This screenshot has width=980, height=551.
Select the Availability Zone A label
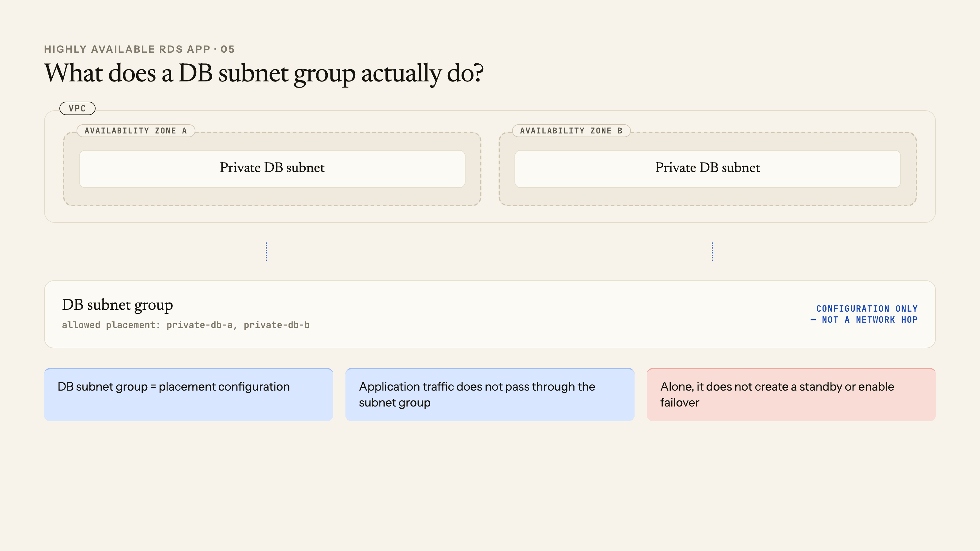click(136, 131)
